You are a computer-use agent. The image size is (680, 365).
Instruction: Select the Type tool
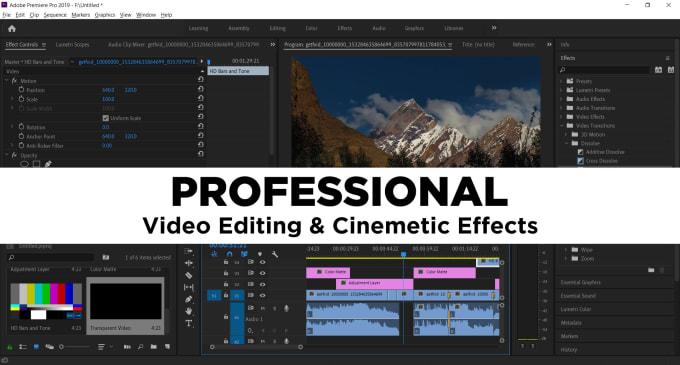click(x=189, y=323)
